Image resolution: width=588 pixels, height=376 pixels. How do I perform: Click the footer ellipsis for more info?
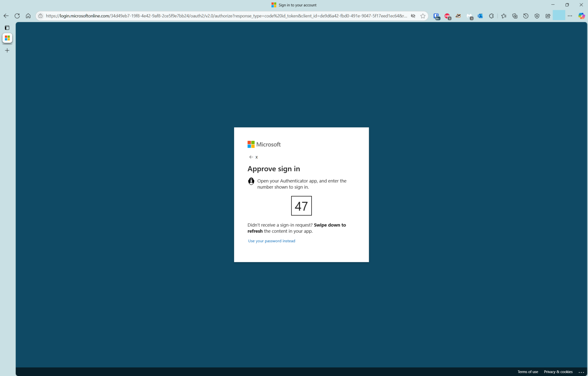click(581, 372)
